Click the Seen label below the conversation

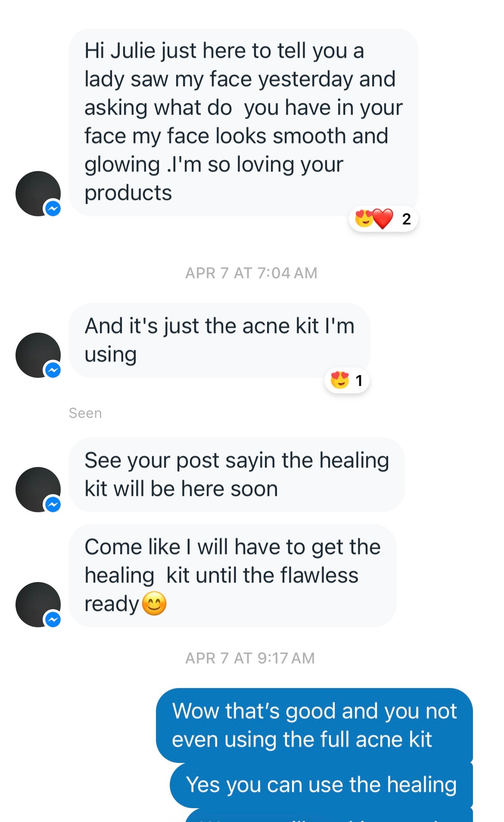(x=85, y=413)
